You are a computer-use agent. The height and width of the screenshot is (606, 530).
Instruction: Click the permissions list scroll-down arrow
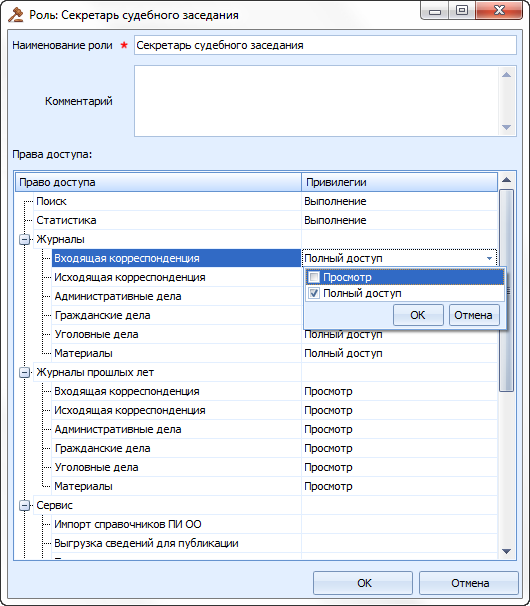[506, 551]
